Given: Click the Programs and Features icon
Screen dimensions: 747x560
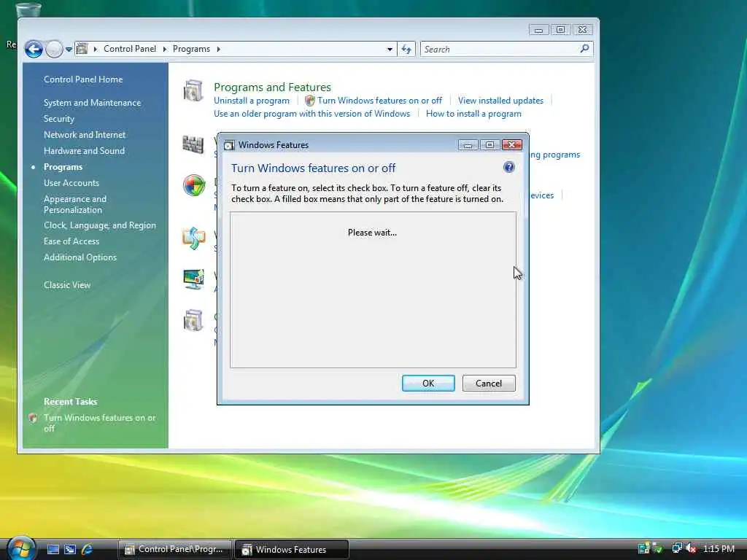Looking at the screenshot, I should pos(193,91).
